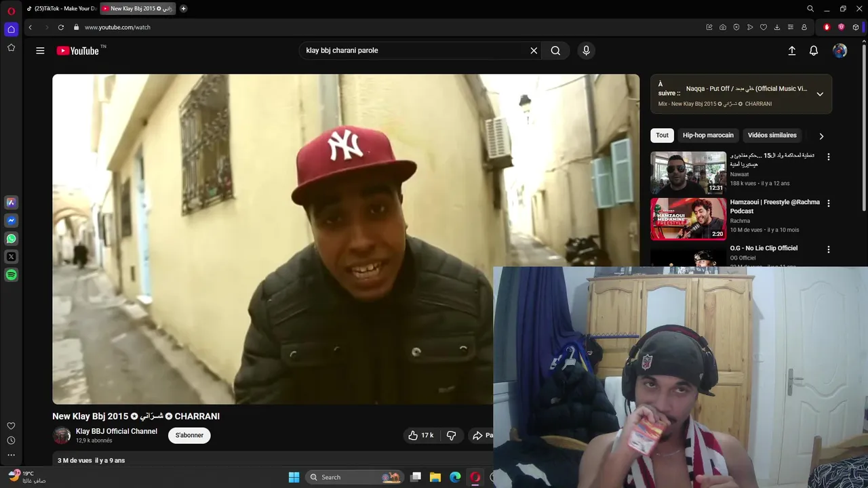Open ad blocker shield icon in address bar
868x488 pixels.
pos(736,27)
